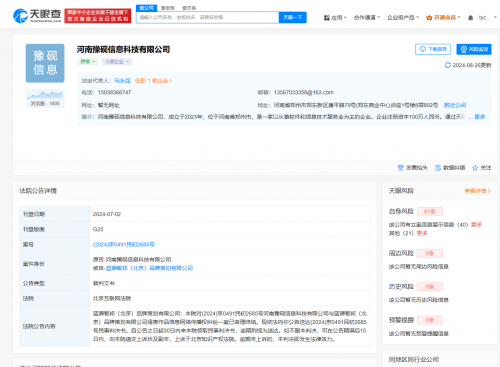
Task: Click the 历史风险 0条 badge
Action: point(430,287)
